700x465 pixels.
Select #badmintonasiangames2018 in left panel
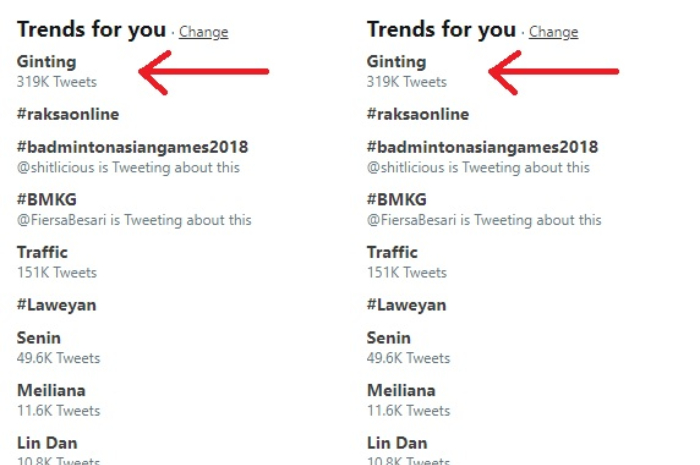(x=132, y=147)
